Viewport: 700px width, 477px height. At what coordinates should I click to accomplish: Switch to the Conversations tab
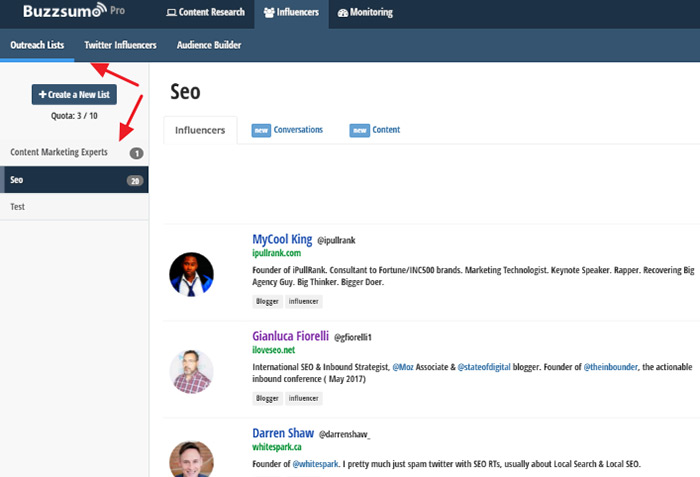click(x=297, y=130)
